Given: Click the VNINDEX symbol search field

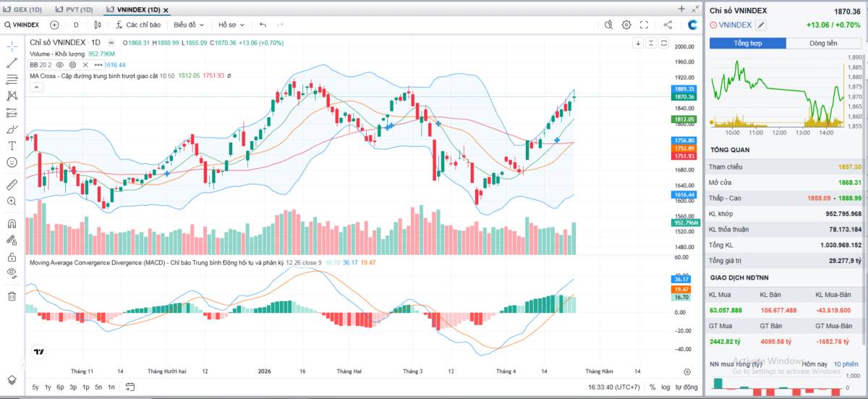Looking at the screenshot, I should [x=22, y=25].
